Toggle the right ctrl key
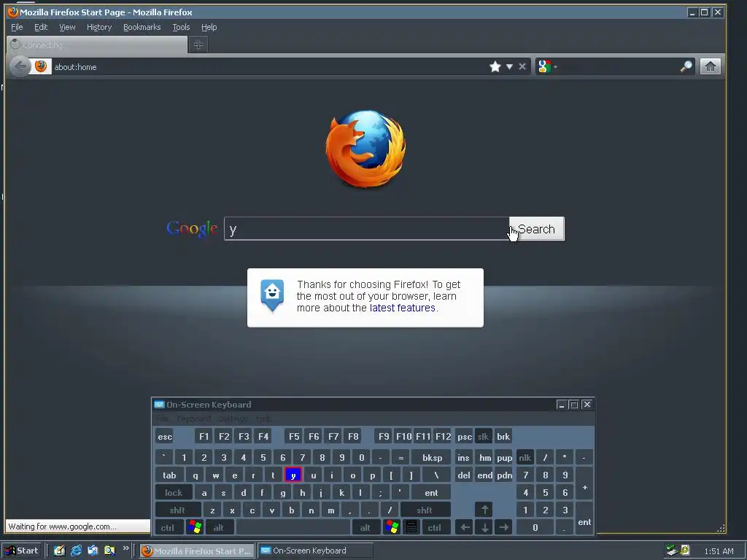 click(x=435, y=528)
